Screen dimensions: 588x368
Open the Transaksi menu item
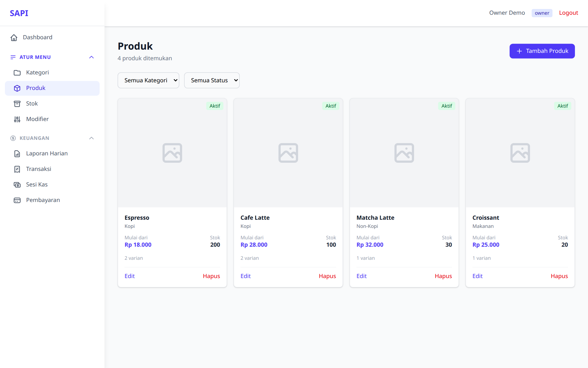coord(52,169)
